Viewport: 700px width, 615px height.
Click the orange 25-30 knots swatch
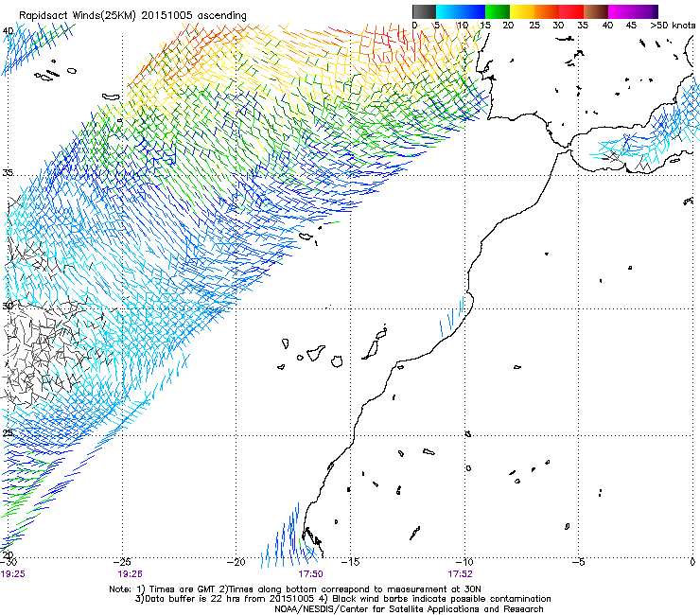pos(547,11)
